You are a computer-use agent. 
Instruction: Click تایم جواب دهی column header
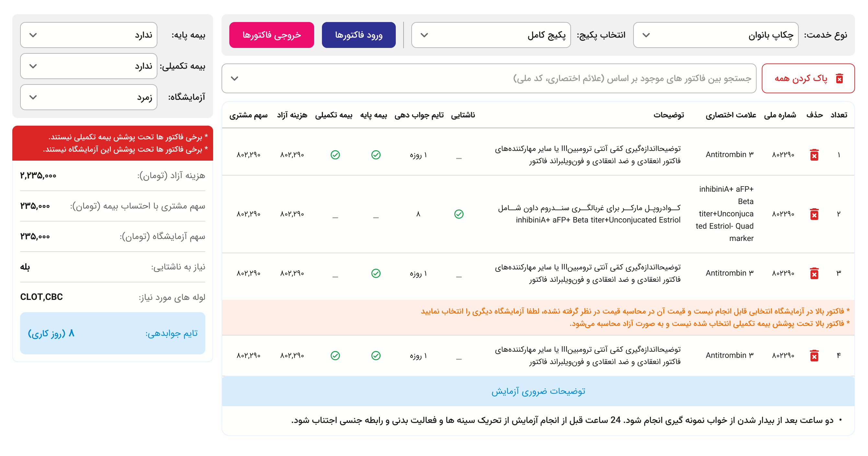(x=419, y=115)
